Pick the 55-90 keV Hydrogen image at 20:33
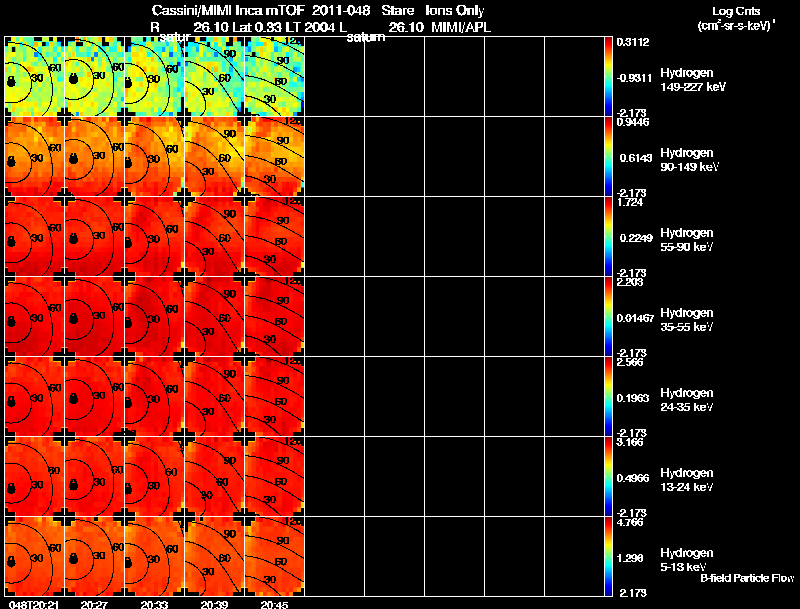 tap(155, 236)
